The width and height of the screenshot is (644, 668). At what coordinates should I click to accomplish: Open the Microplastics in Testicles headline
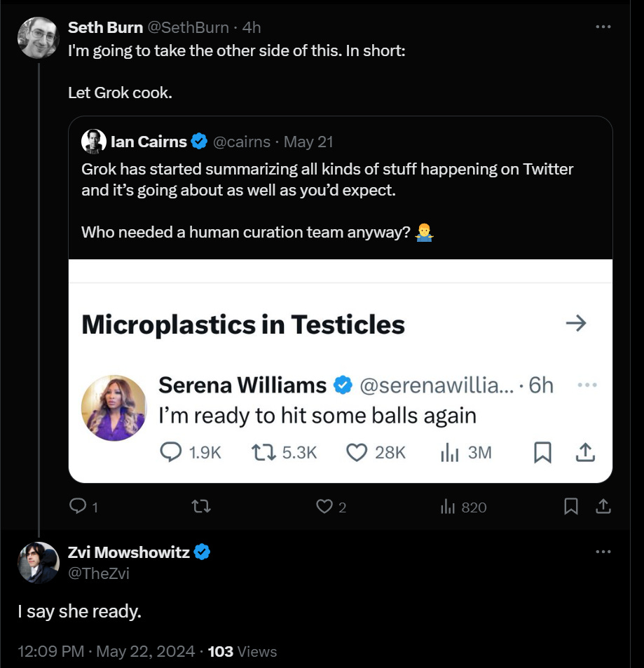tap(243, 325)
